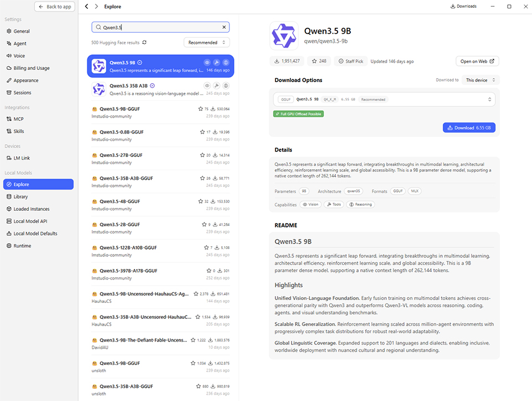The height and width of the screenshot is (401, 532).
Task: Click Back to app button
Action: 55,7
